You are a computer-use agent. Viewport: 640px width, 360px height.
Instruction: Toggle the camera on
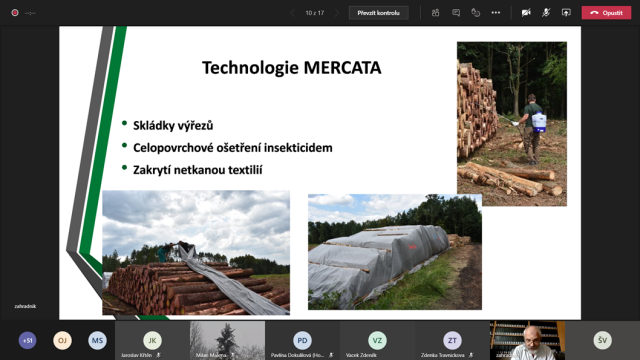pos(526,13)
